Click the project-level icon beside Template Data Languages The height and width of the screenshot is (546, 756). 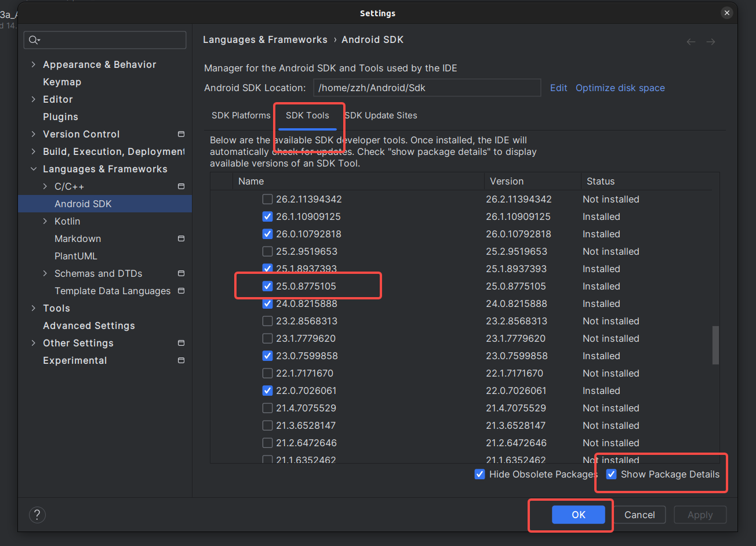point(181,291)
